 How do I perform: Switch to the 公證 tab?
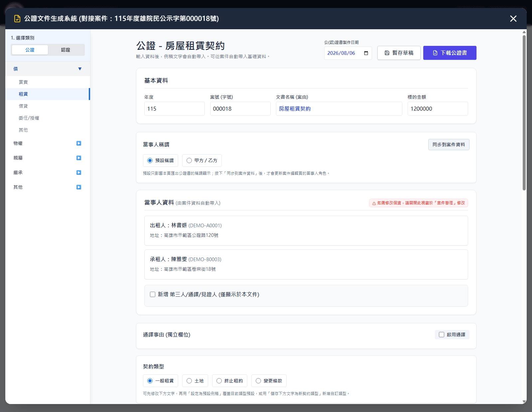[30, 50]
